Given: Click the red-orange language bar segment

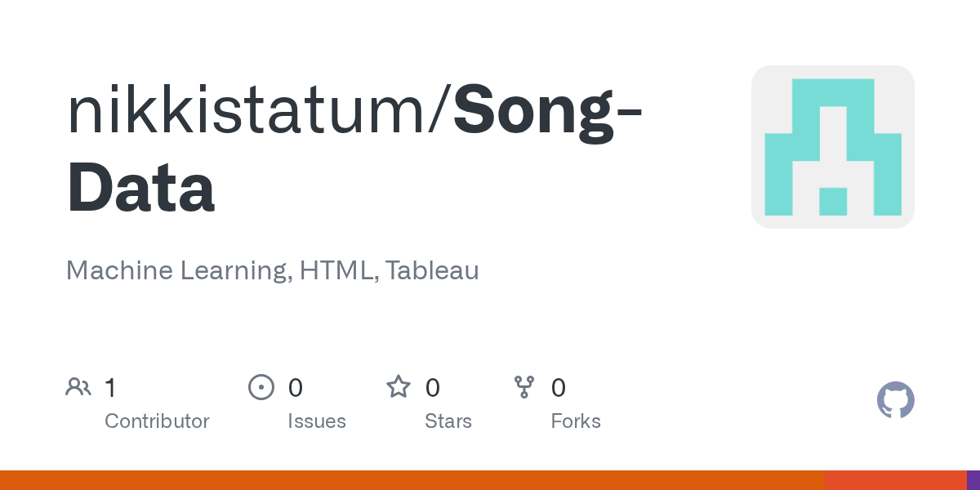Looking at the screenshot, I should pos(896,480).
